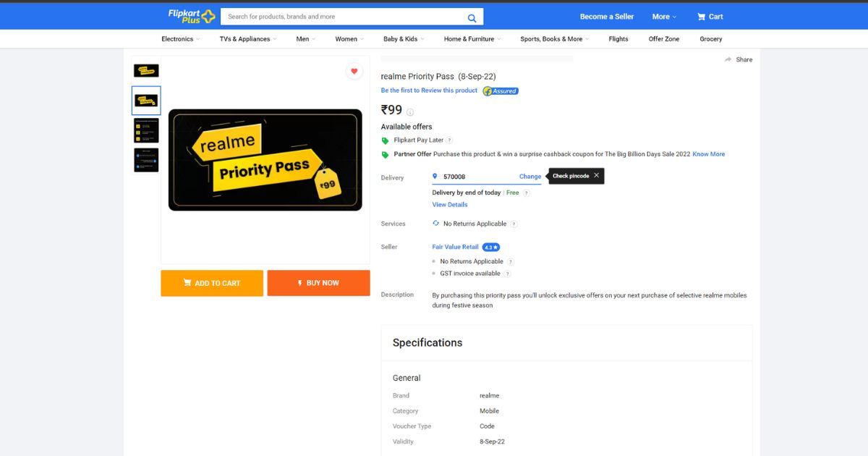Click the Share arrow icon
This screenshot has height=456, width=868.
(728, 60)
